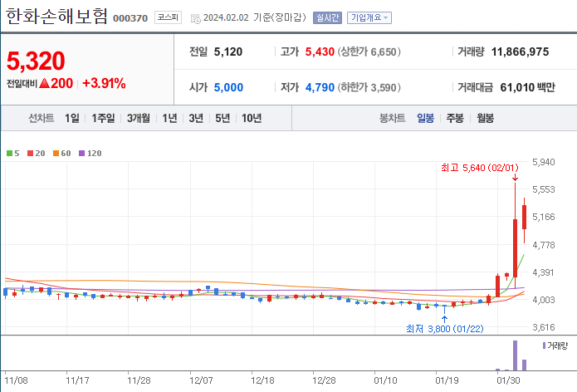Select the 3년 line chart tab
This screenshot has height=392, width=577.
tap(196, 118)
